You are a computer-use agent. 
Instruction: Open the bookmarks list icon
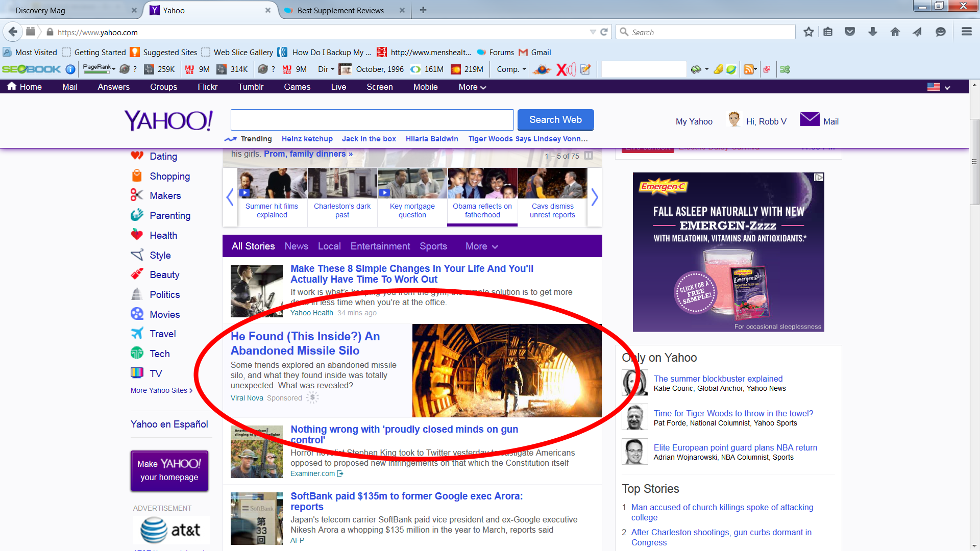[828, 32]
